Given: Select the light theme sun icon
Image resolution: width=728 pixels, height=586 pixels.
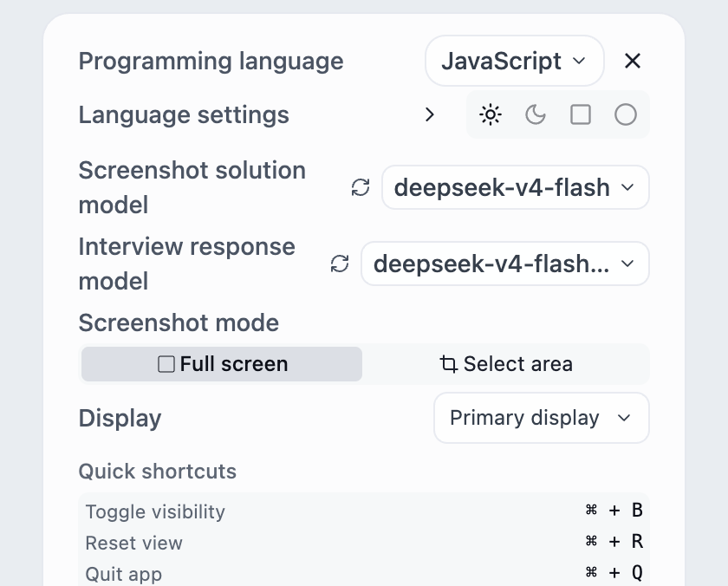Looking at the screenshot, I should tap(491, 114).
